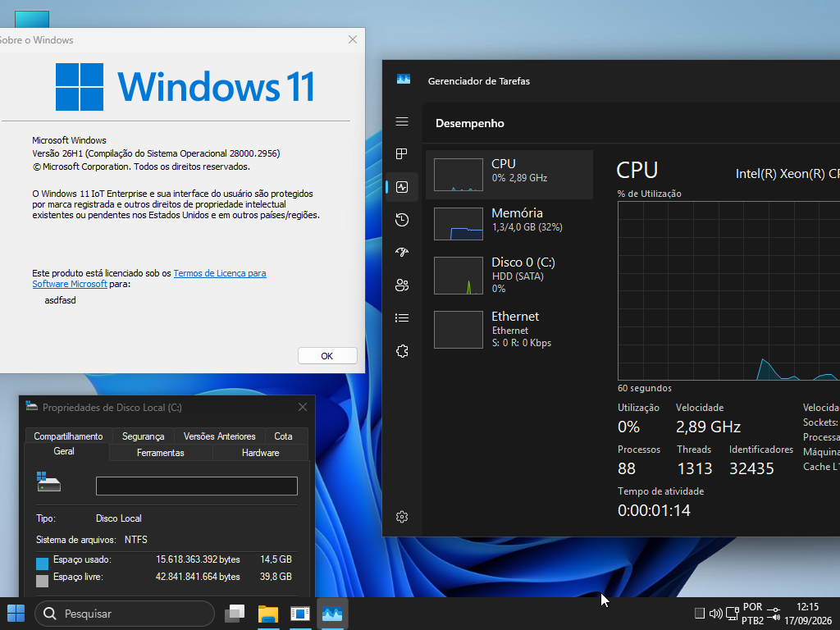This screenshot has height=630, width=840.
Task: Open network tray icon
Action: click(x=732, y=614)
